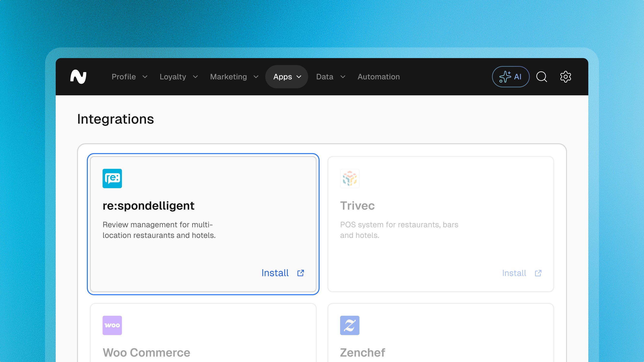
Task: Click the N logo home icon
Action: (x=78, y=77)
